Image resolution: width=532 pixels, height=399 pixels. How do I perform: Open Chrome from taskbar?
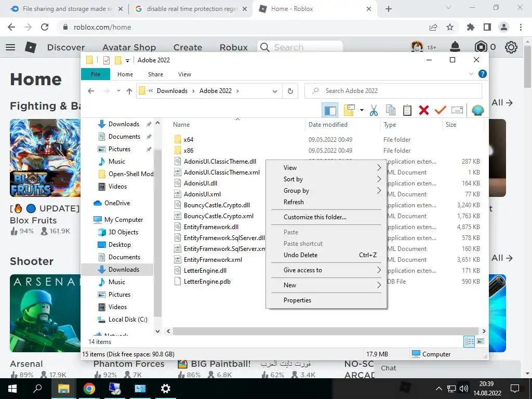coord(89,389)
